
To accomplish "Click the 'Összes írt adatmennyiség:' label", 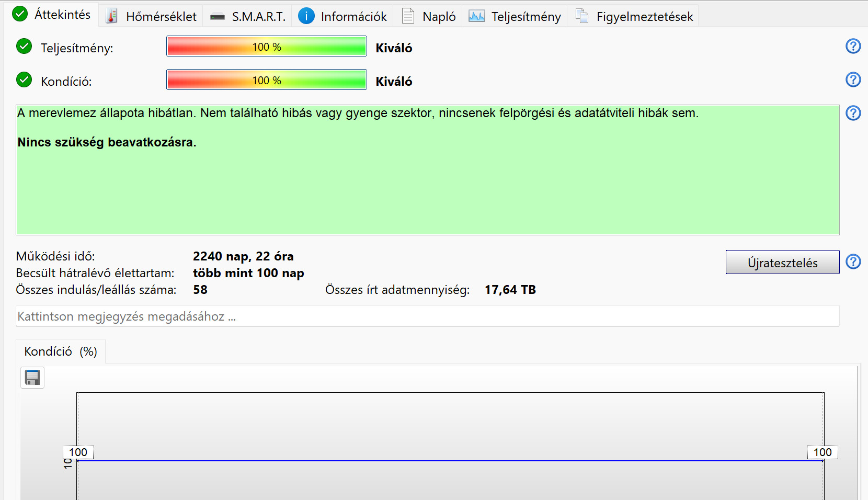I will (397, 290).
